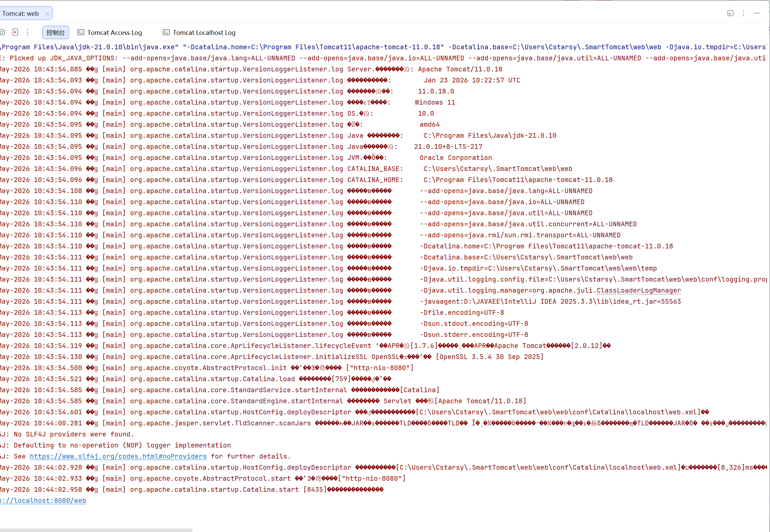The width and height of the screenshot is (770, 532).
Task: Click the "-javaagent:D:\JAVAEE\IntelliJ IDEA" argument
Action: tap(550, 301)
